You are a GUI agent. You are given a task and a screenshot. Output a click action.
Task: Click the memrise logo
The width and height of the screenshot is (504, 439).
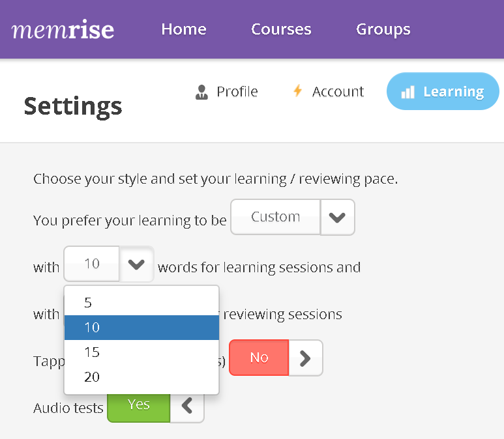(x=63, y=29)
